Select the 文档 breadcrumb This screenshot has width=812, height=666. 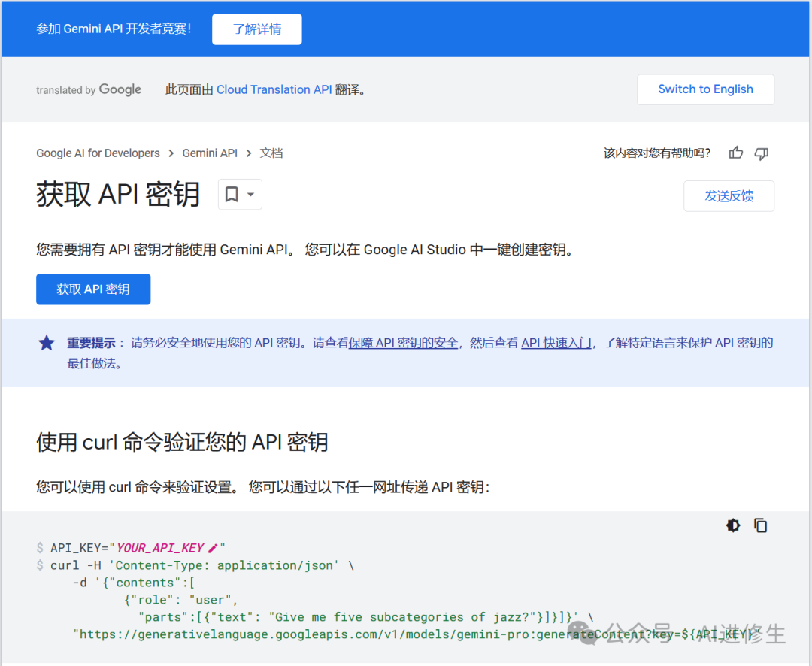(271, 153)
